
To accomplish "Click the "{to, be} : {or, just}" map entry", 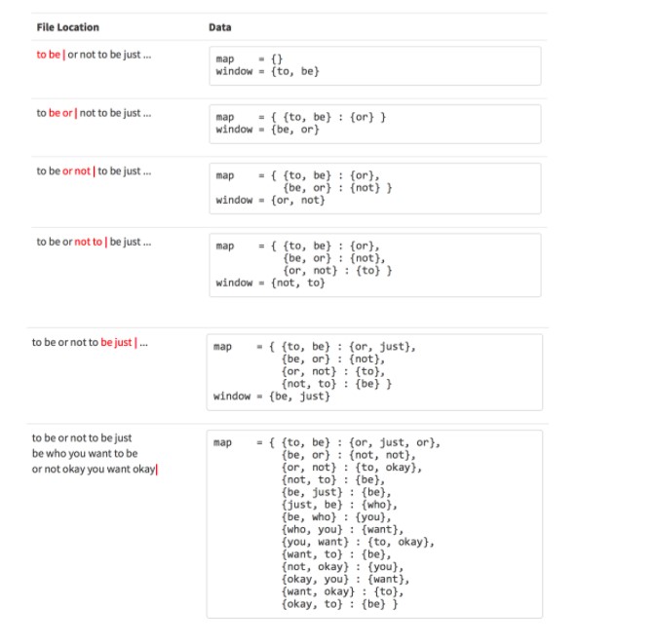I will (348, 347).
